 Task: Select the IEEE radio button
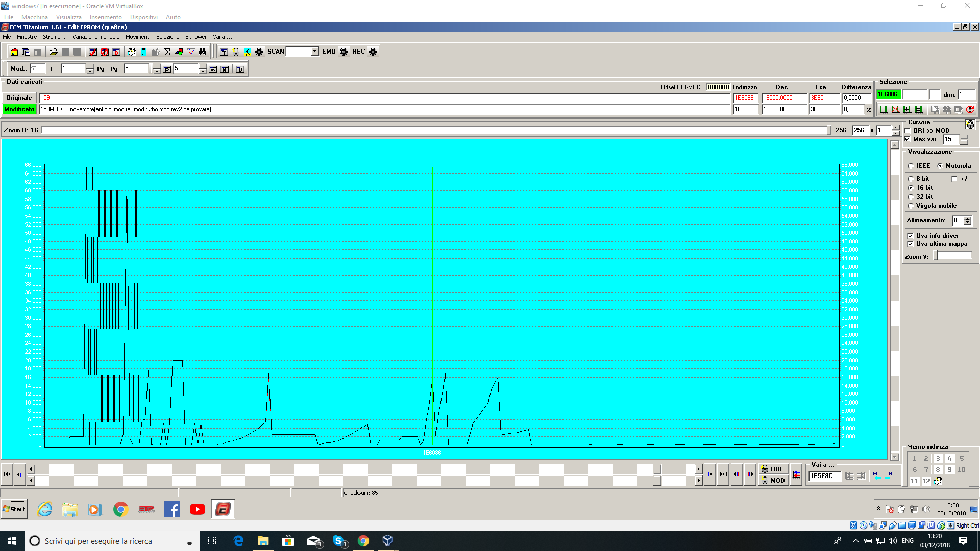(911, 166)
